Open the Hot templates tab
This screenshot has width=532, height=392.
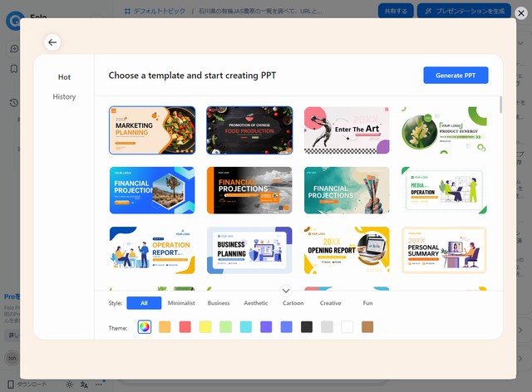tap(64, 77)
